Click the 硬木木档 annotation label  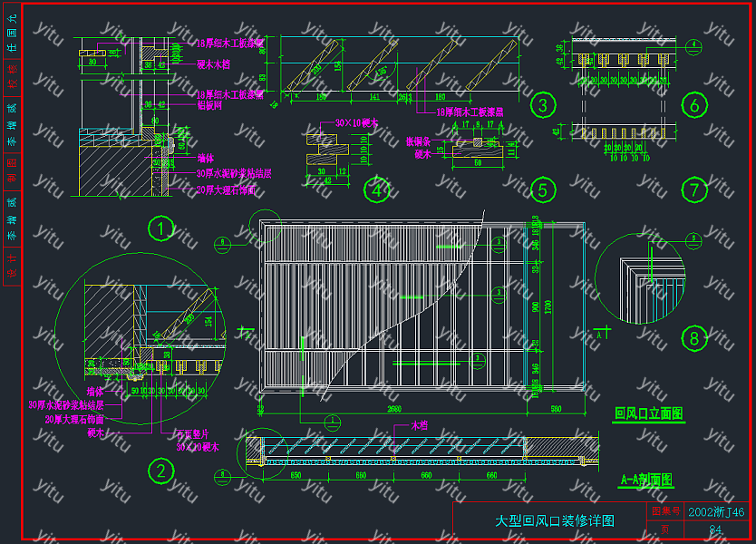(x=214, y=65)
